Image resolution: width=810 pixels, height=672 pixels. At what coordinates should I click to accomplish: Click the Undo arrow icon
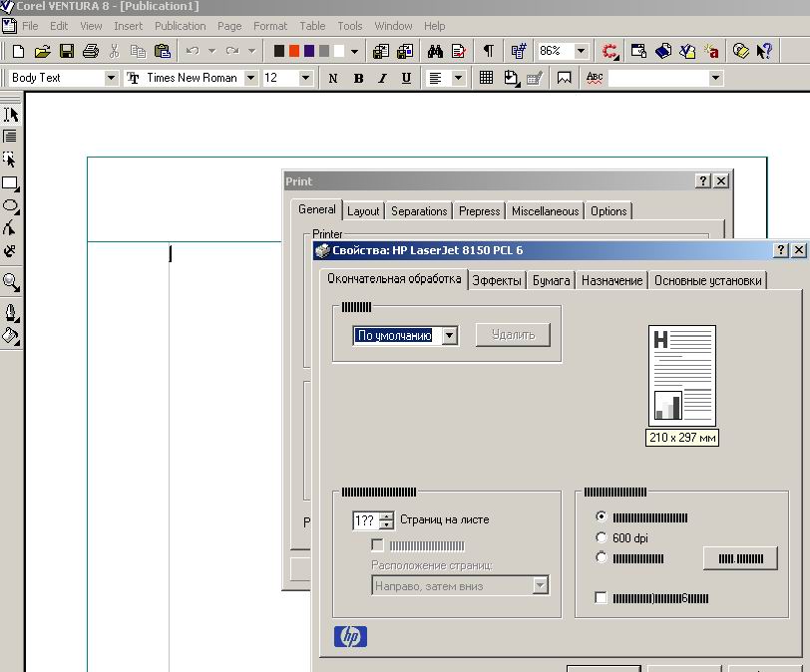[193, 51]
